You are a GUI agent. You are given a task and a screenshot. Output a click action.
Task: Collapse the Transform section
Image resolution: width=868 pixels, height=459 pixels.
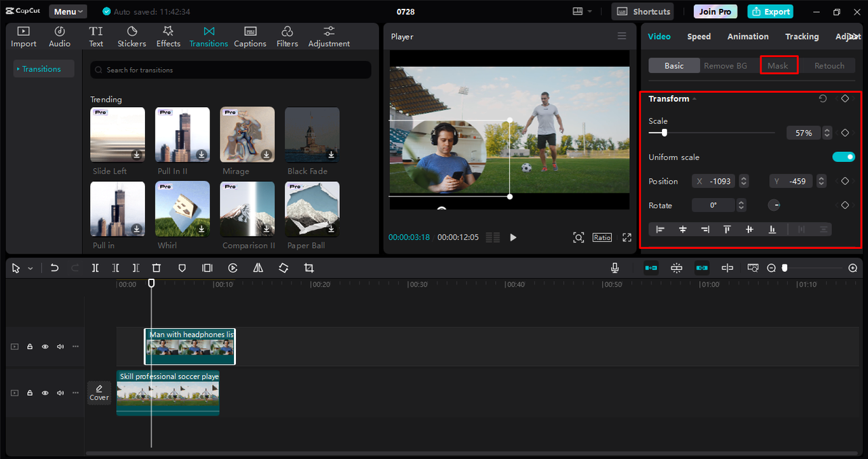(x=694, y=99)
